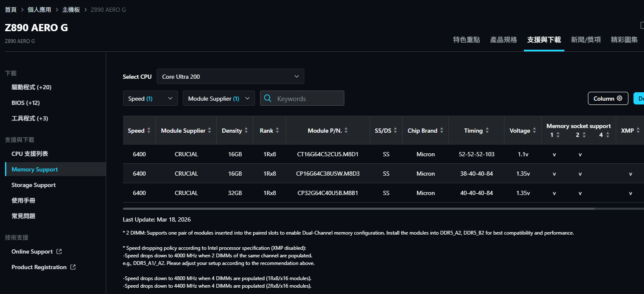Click the 首頁 breadcrumb link
The image size is (644, 294).
11,9
